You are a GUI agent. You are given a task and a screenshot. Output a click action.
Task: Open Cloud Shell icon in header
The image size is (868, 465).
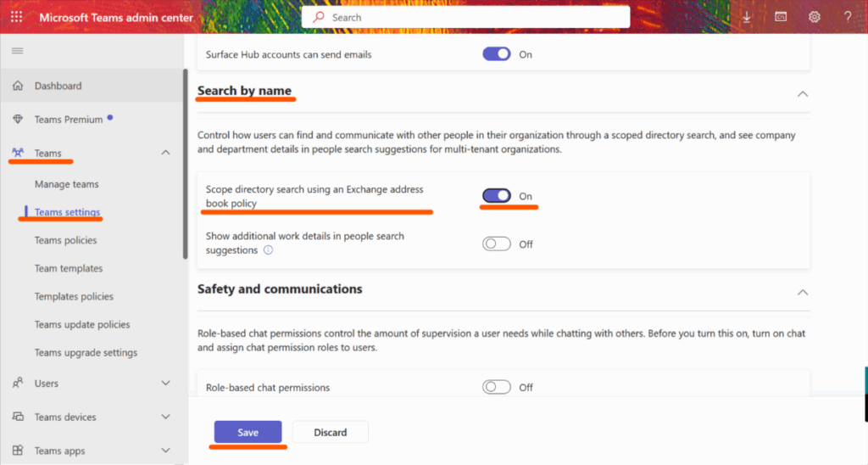coord(781,17)
